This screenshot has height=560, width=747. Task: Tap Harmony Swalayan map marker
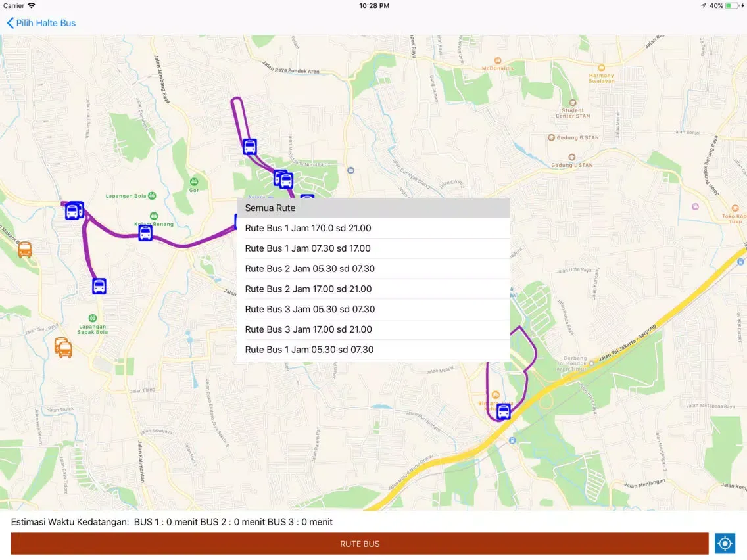[x=601, y=68]
